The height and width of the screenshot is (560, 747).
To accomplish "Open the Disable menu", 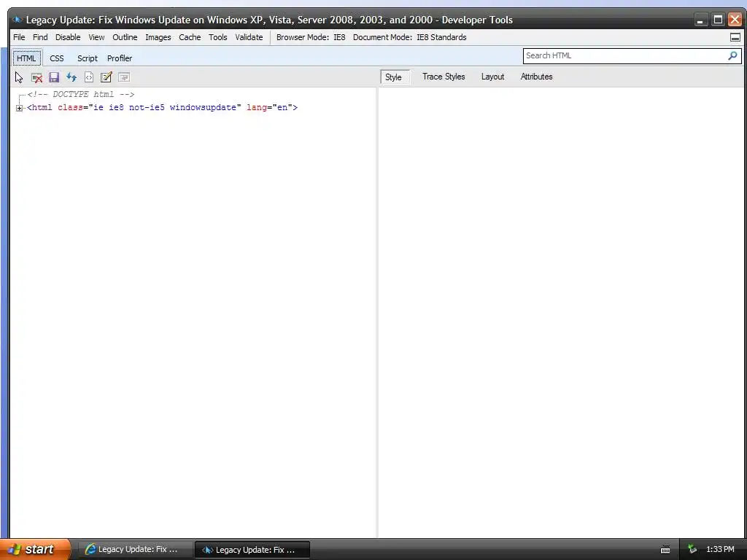I will coord(68,37).
